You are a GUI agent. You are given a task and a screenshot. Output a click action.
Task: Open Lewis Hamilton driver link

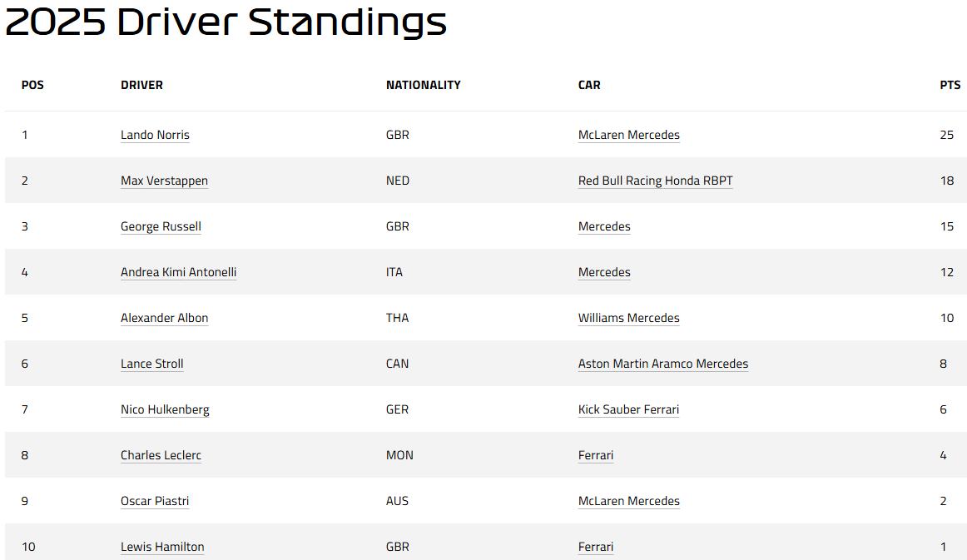click(x=162, y=547)
